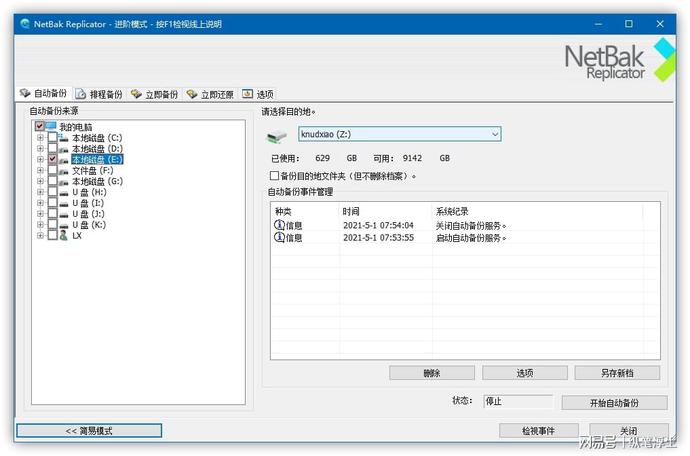690x456 pixels.
Task: Switch to the 选项 tab
Action: pos(258,94)
